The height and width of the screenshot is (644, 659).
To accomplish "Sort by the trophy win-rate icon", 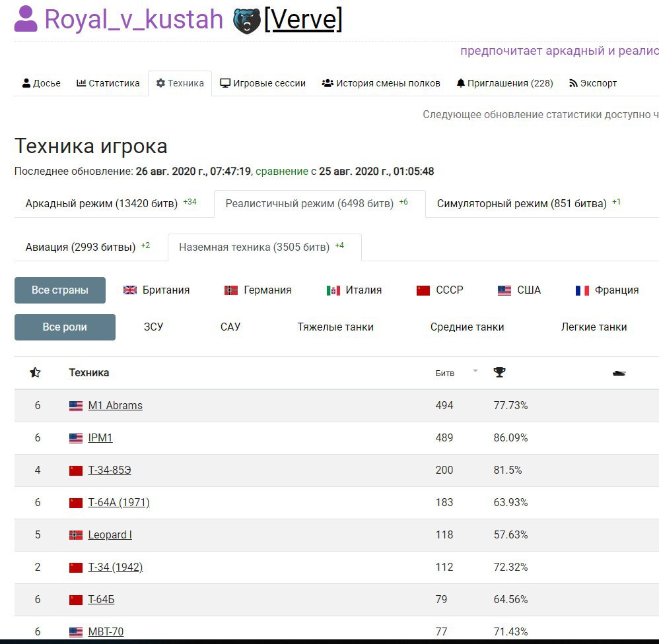I will click(499, 372).
